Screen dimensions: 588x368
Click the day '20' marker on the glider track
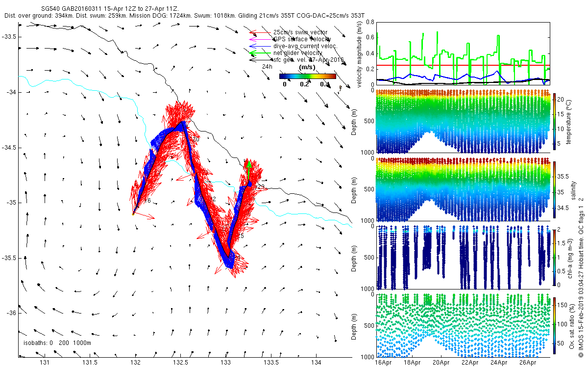(x=196, y=139)
